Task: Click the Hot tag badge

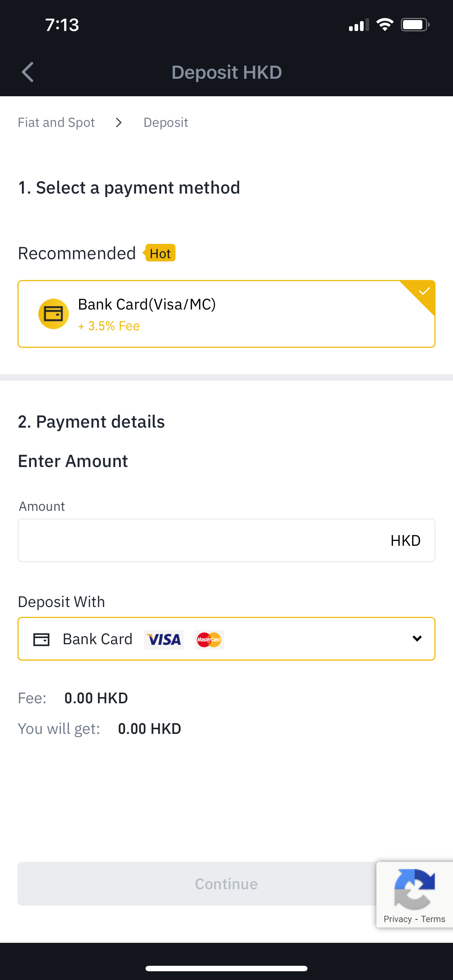Action: [x=159, y=253]
